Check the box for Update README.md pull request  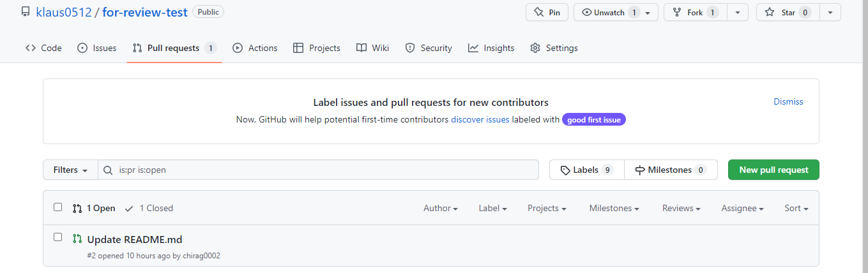58,237
